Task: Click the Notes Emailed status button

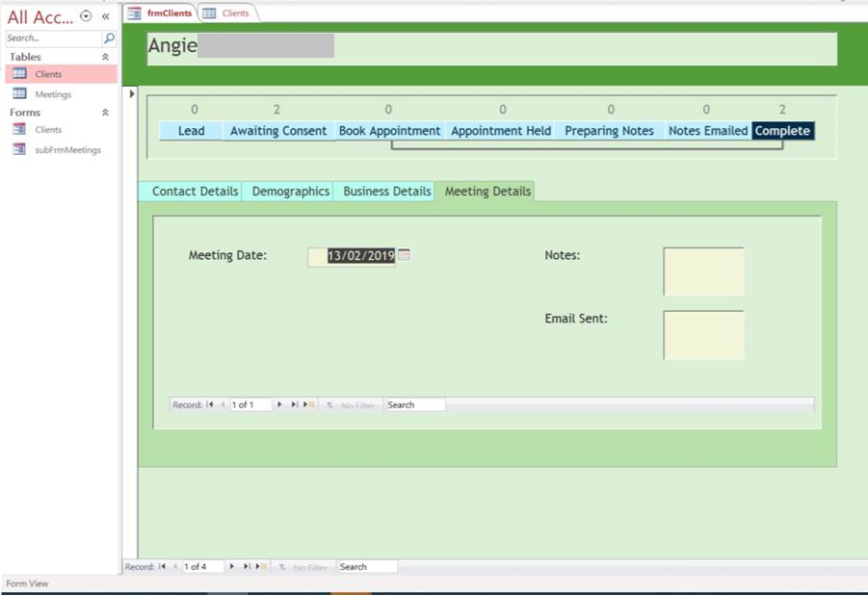Action: coord(708,131)
